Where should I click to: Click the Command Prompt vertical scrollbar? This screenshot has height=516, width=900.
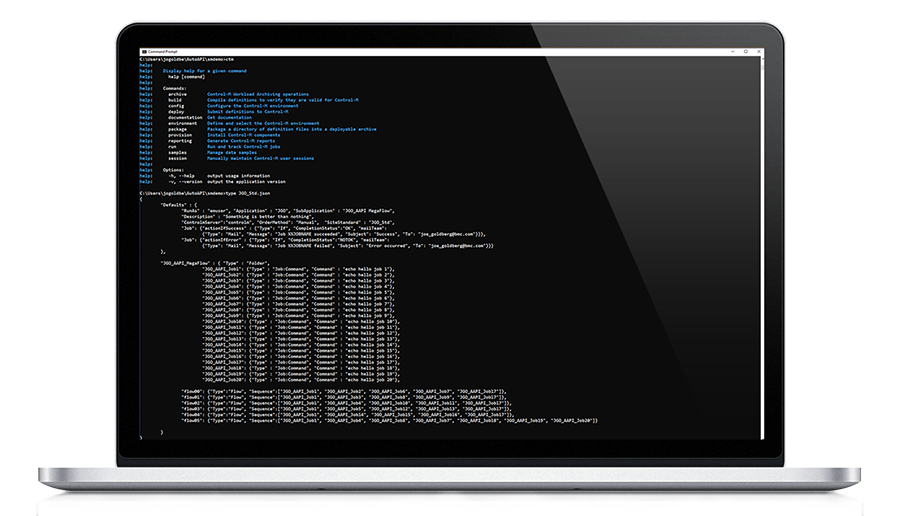click(x=762, y=247)
